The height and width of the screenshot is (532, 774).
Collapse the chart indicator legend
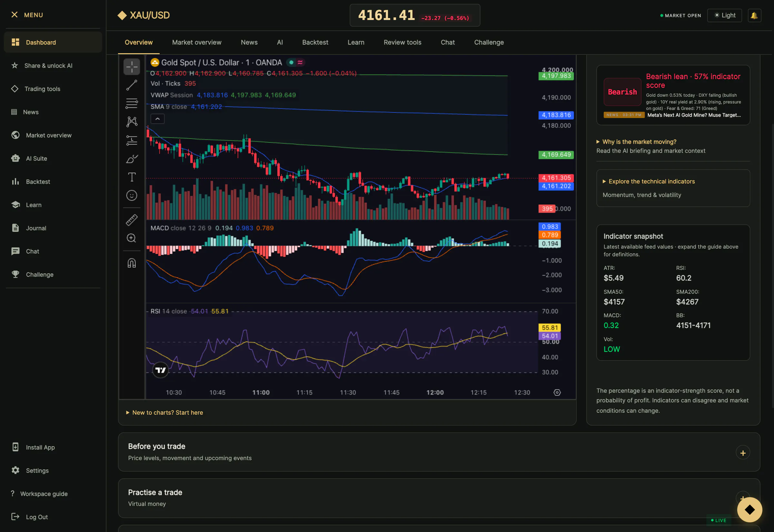point(158,119)
